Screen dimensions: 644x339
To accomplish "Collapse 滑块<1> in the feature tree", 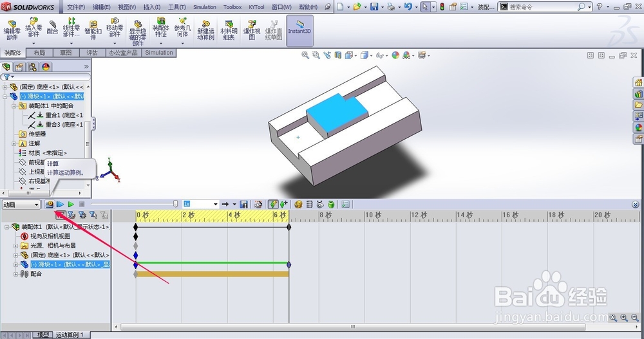I will click(5, 96).
